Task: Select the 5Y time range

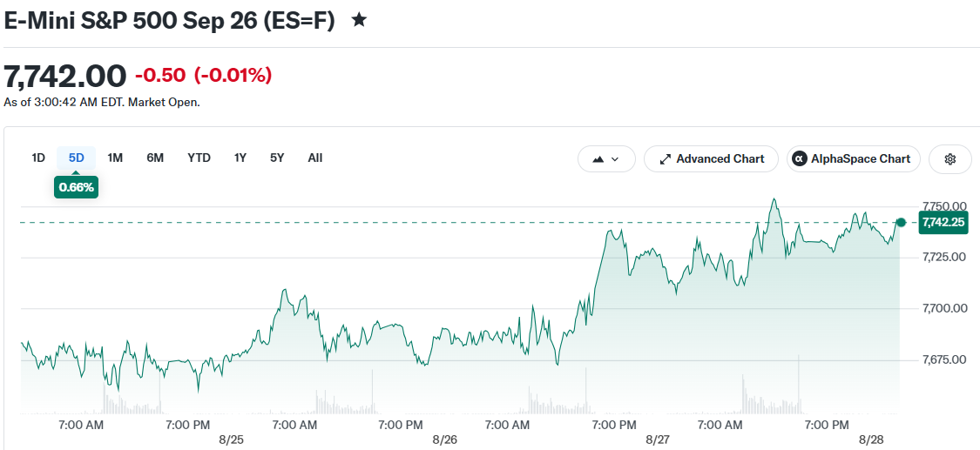Action: click(x=277, y=158)
